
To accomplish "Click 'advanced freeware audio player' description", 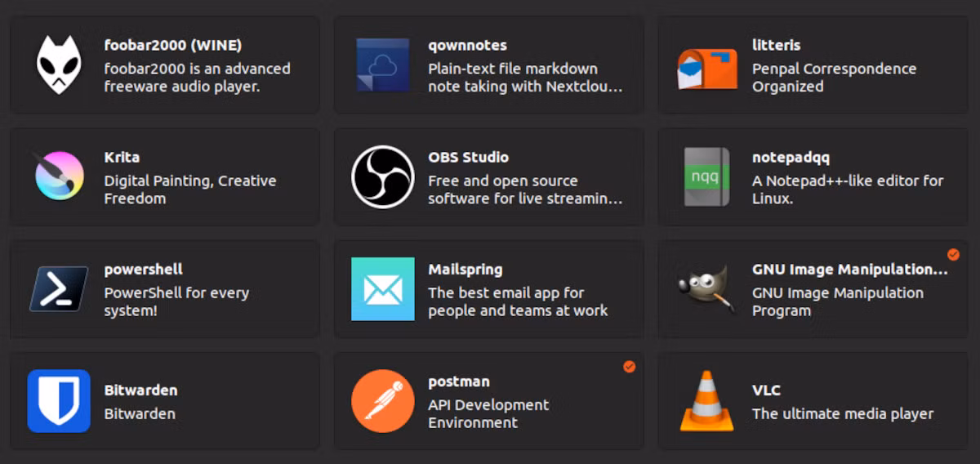I will [197, 78].
